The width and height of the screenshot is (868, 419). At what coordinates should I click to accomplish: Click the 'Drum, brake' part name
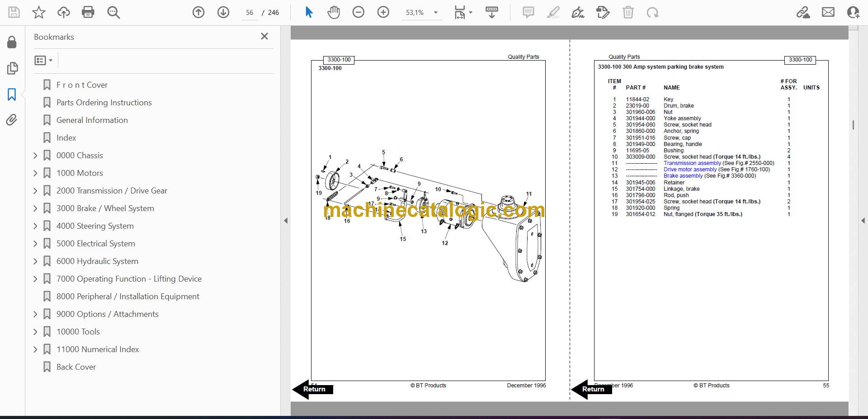click(x=679, y=106)
